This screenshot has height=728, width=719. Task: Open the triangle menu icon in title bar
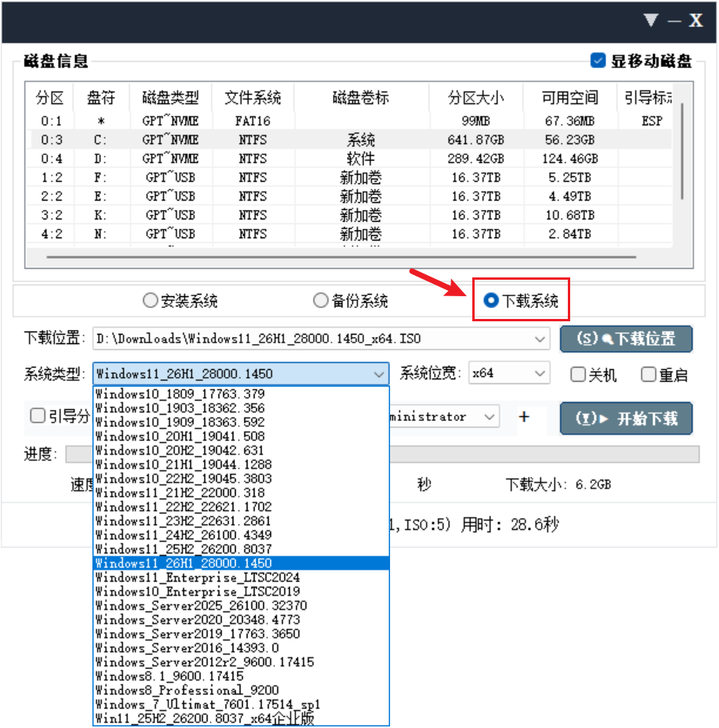[x=651, y=20]
